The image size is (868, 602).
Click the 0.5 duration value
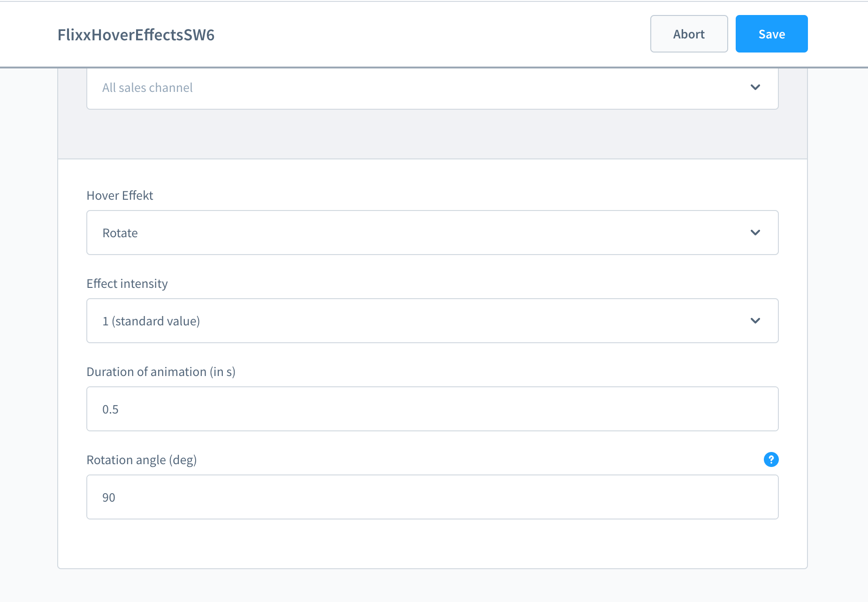pyautogui.click(x=110, y=409)
